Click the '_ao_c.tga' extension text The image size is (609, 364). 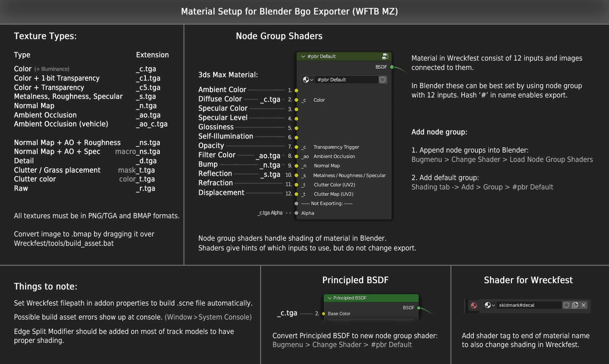[x=152, y=124]
